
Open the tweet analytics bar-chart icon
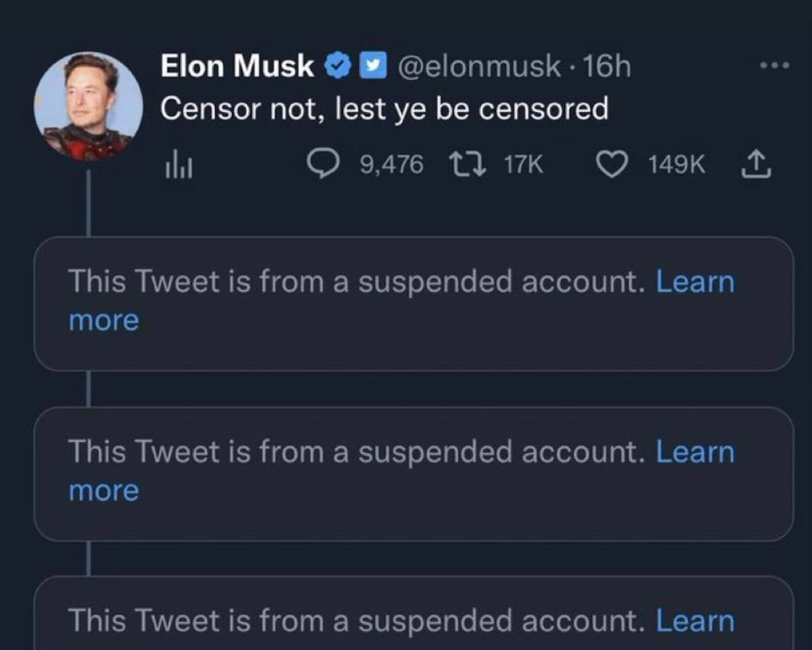(x=179, y=165)
